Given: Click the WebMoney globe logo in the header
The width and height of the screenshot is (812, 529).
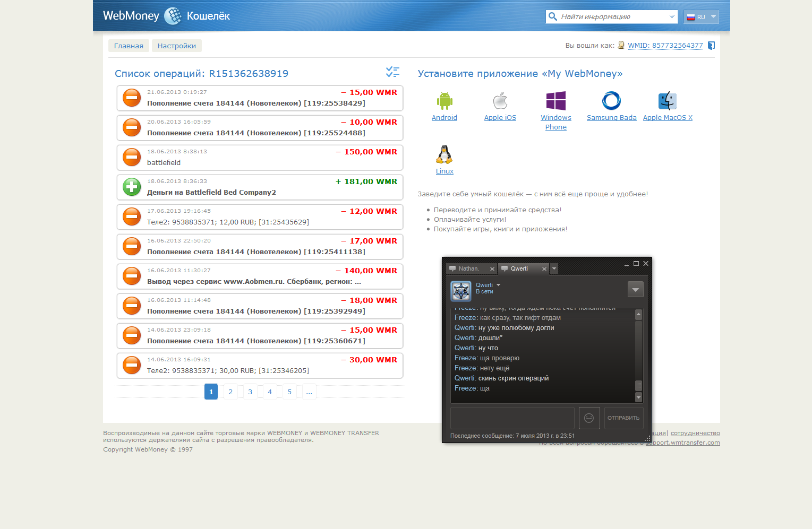Looking at the screenshot, I should point(173,16).
